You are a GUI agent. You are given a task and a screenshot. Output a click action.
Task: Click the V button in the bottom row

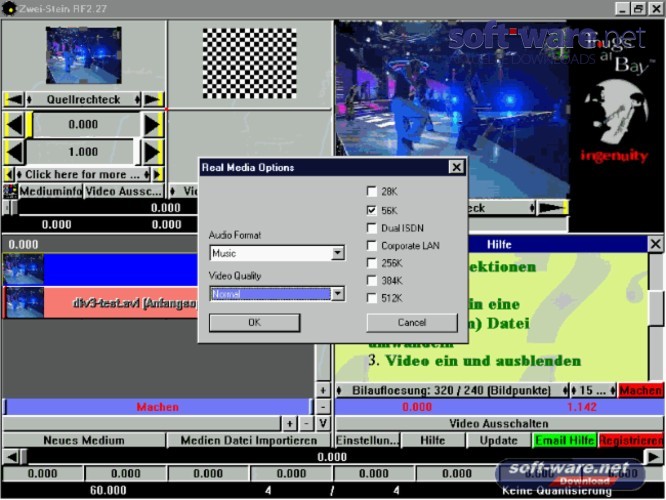[323, 424]
